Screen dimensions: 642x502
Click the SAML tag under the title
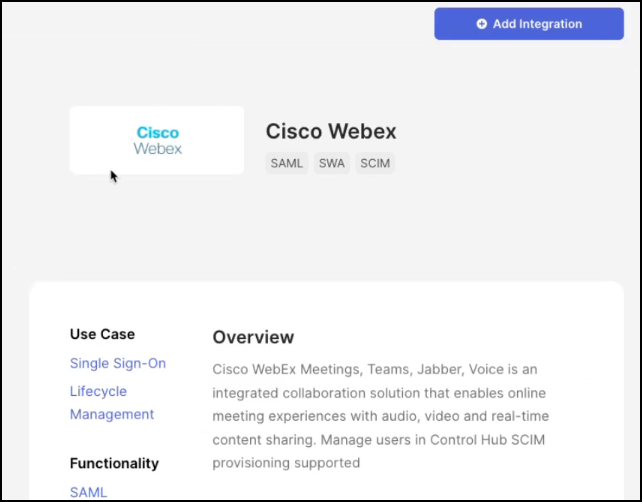point(287,163)
